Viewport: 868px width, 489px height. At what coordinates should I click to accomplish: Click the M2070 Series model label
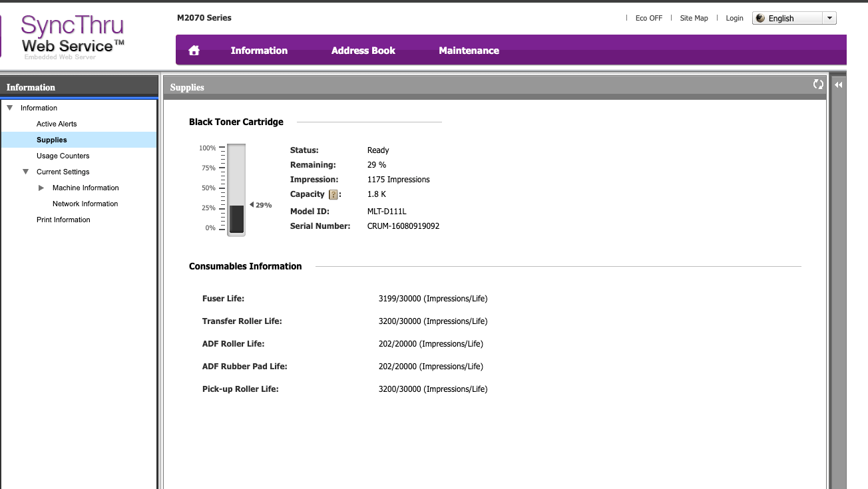click(x=204, y=18)
